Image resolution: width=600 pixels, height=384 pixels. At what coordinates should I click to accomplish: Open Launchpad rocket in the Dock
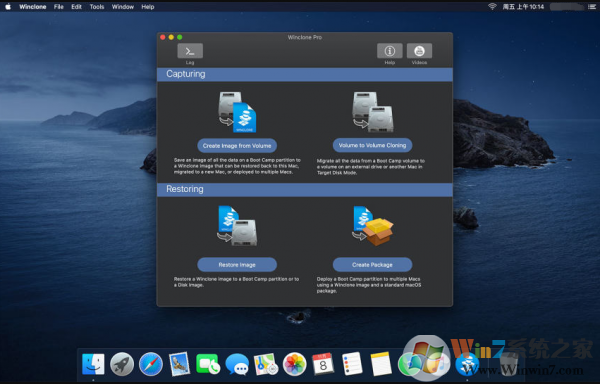pyautogui.click(x=122, y=364)
